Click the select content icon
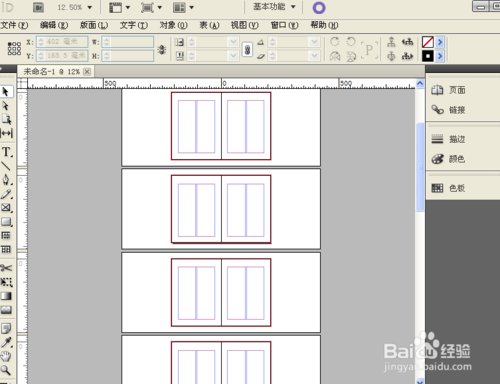The width and height of the screenshot is (500, 384). 391,56
